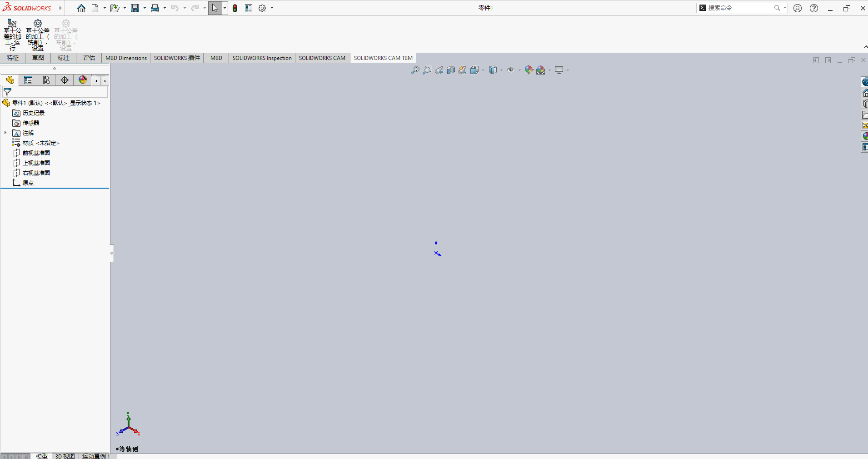This screenshot has width=868, height=459.
Task: Open View Settings monitor icon
Action: tap(559, 70)
